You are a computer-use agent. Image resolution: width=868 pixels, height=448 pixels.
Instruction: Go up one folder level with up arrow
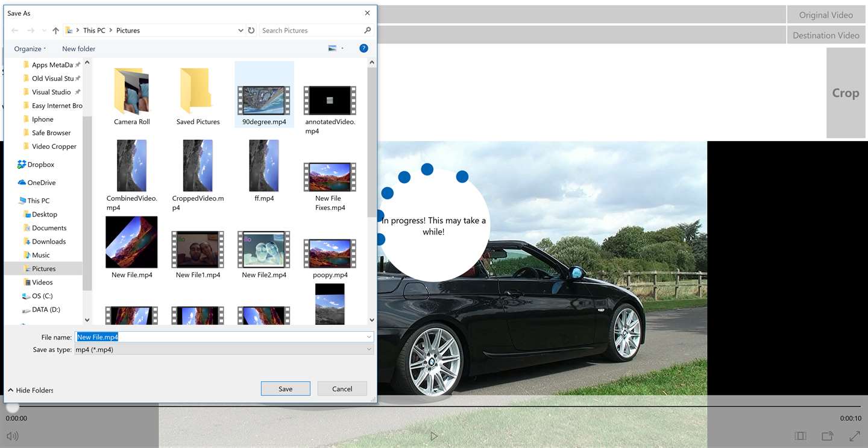pos(55,30)
